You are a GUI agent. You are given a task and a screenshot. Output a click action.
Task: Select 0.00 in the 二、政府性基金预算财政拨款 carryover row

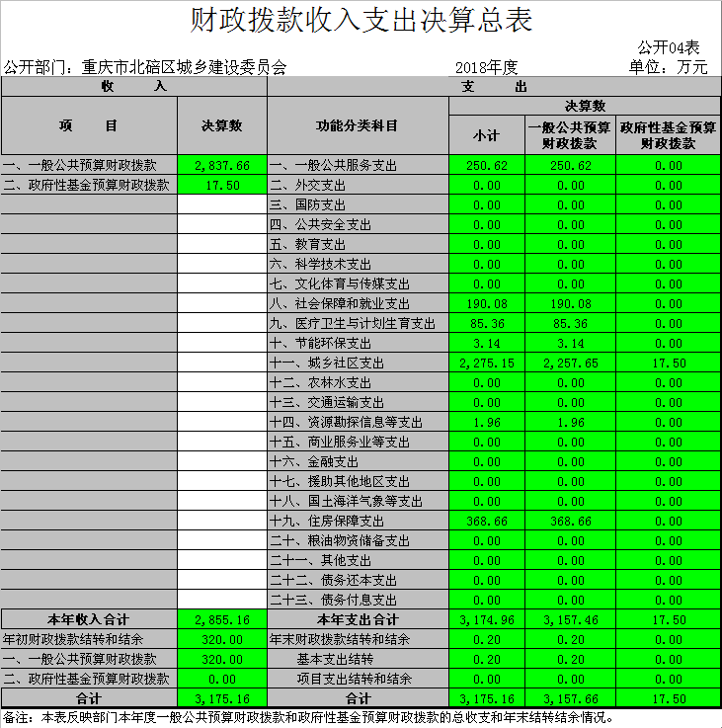(x=222, y=679)
